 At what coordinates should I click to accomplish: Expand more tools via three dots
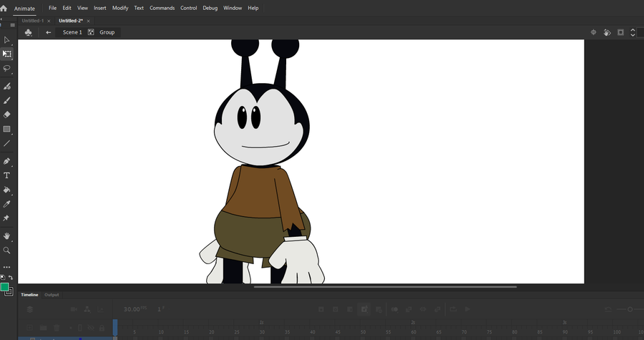tap(6, 267)
